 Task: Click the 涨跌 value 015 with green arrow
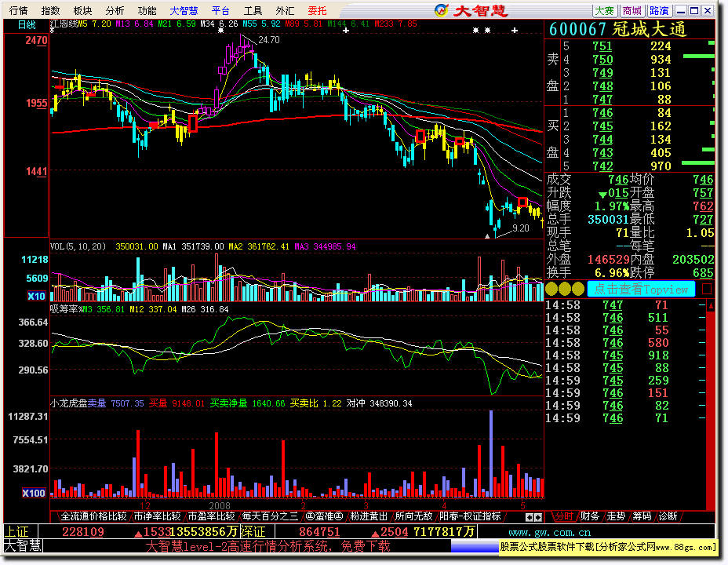613,193
